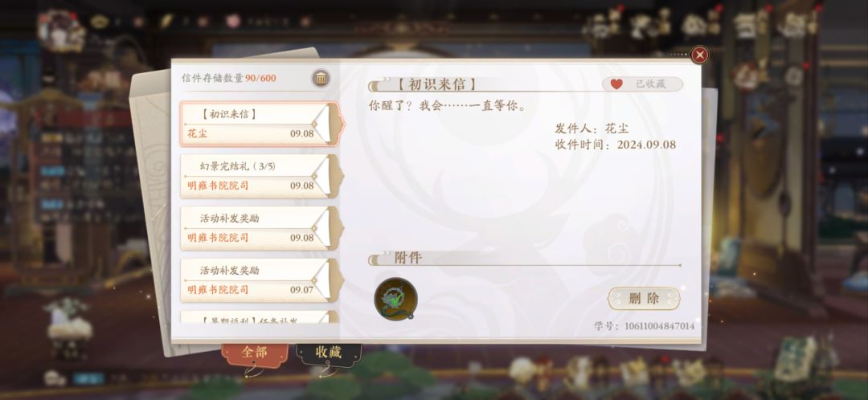Click the 【初识来信】 letter title header
Image resolution: width=868 pixels, height=400 pixels.
436,84
